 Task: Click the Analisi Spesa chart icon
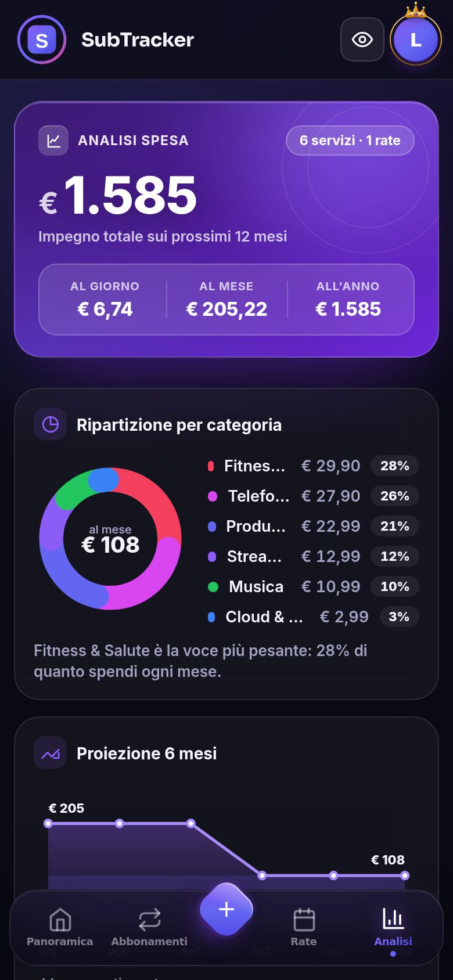[53, 140]
